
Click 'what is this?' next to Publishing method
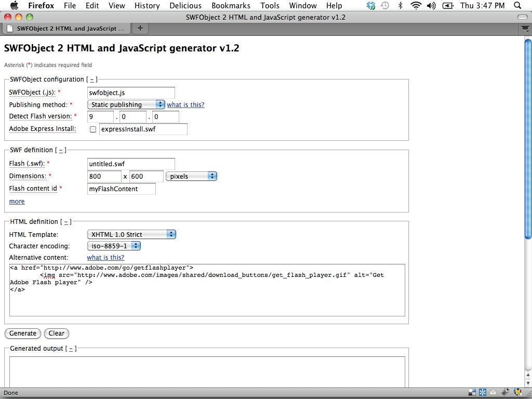pyautogui.click(x=185, y=104)
